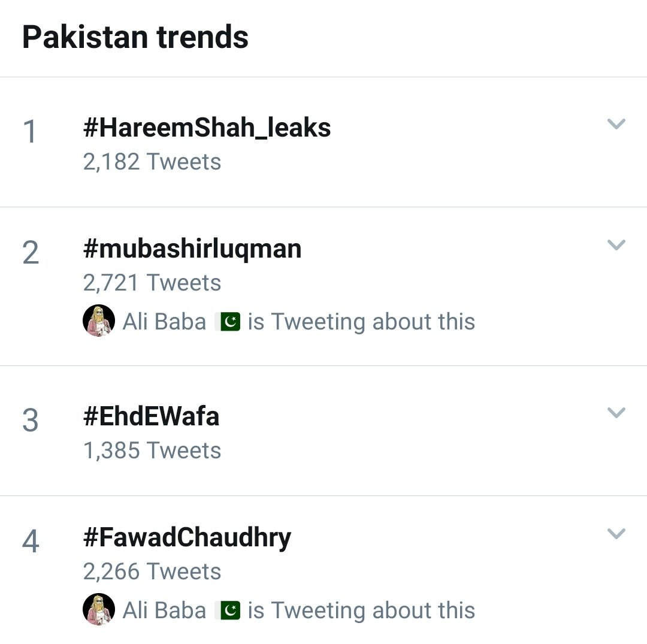647x644 pixels.
Task: Open the #HareemShah_leaks hashtag
Action: coord(207,128)
